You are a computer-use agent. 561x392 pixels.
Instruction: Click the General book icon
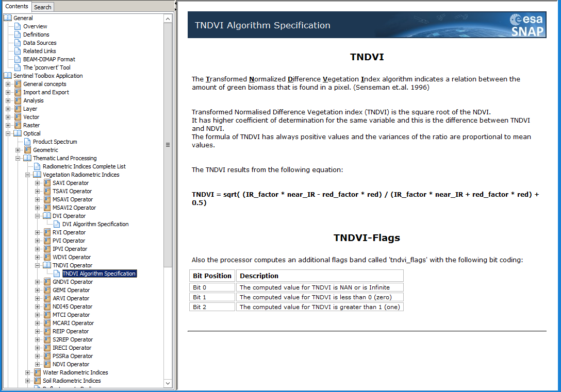point(8,18)
